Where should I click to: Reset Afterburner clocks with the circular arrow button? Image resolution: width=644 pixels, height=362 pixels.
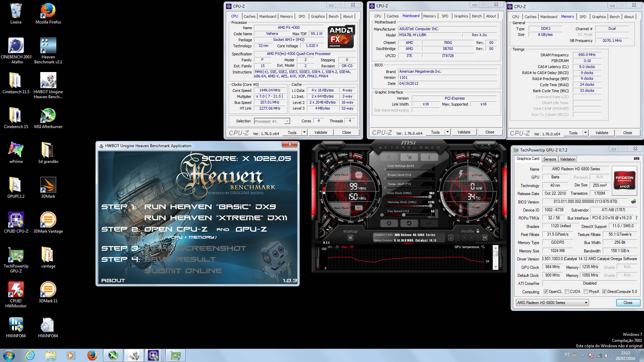(409, 223)
